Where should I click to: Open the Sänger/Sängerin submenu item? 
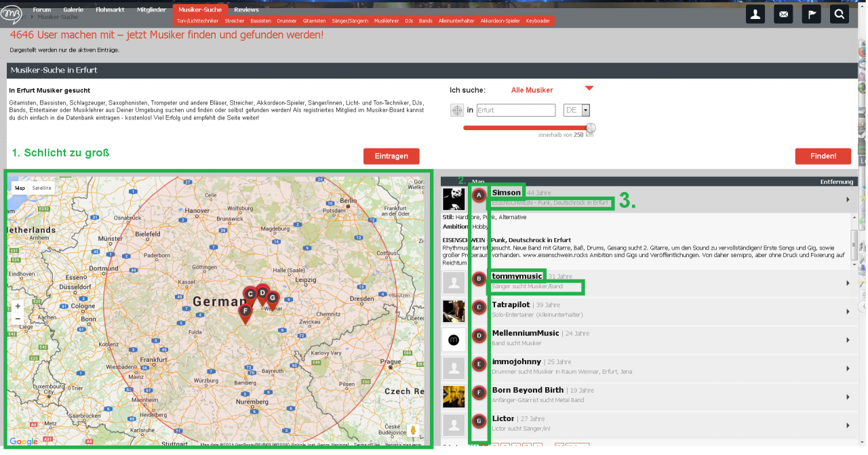(351, 21)
